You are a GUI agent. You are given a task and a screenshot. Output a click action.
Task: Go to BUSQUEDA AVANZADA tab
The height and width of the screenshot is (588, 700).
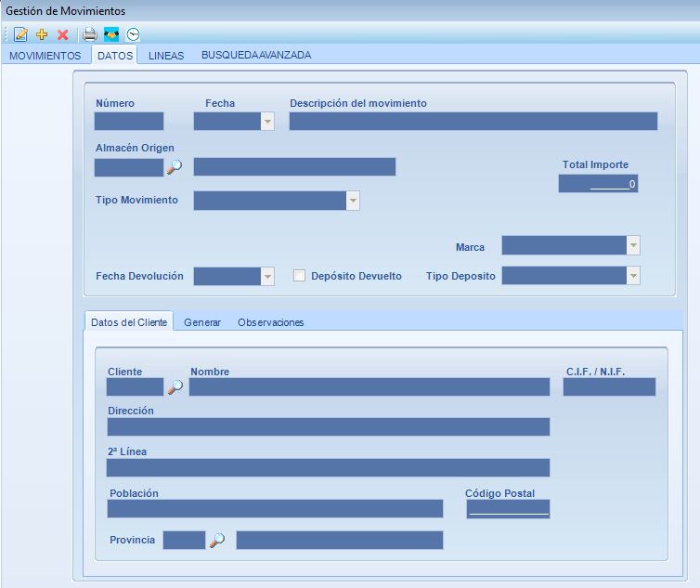coord(256,55)
